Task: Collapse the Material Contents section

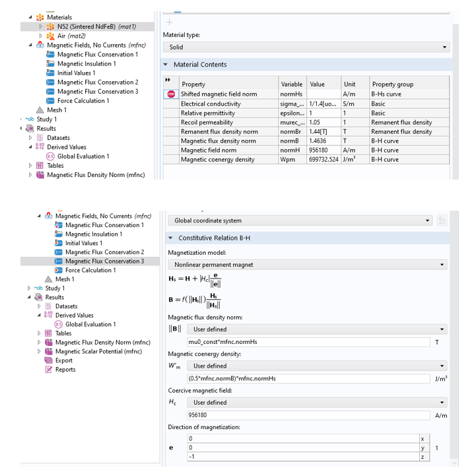Action: [166, 65]
